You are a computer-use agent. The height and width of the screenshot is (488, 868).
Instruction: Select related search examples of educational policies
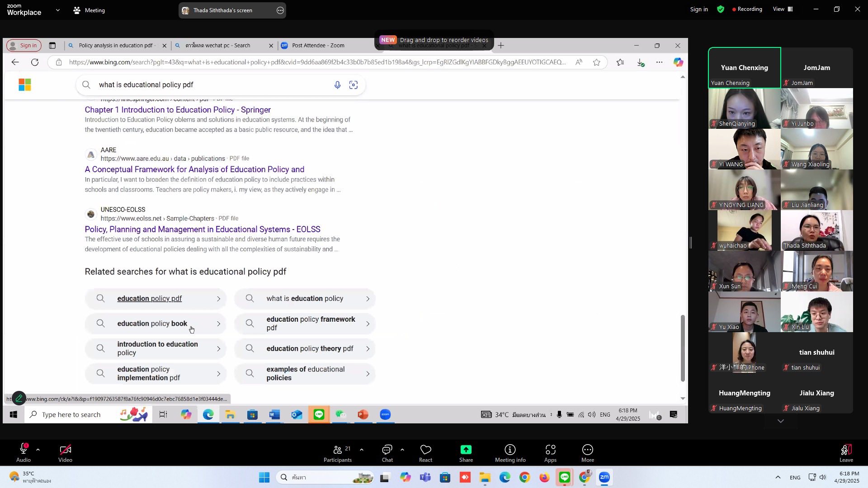pyautogui.click(x=305, y=374)
